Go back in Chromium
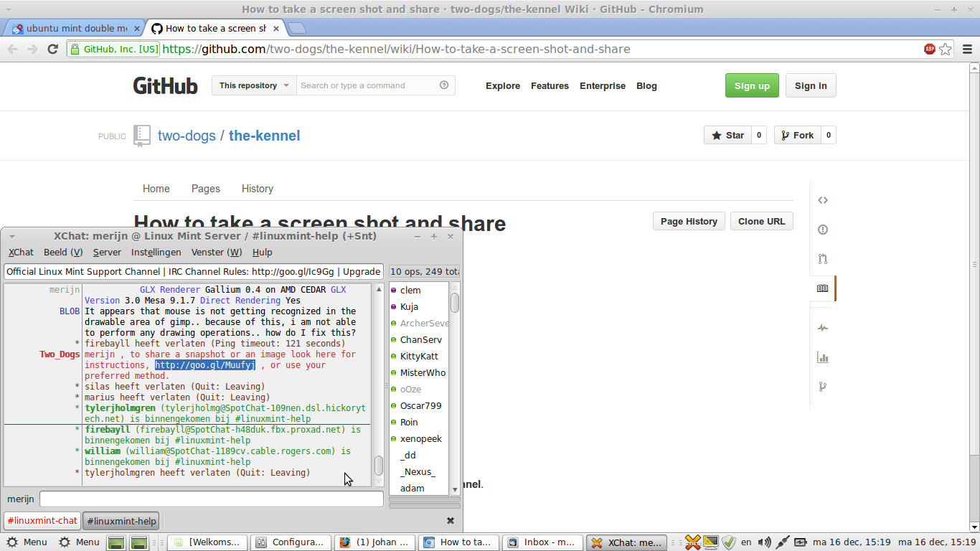The image size is (980, 551). pos(12,49)
